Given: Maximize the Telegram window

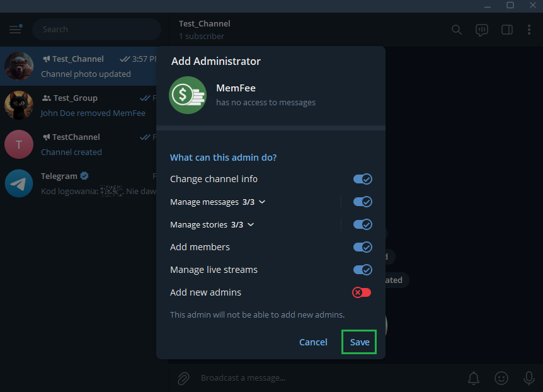Looking at the screenshot, I should pyautogui.click(x=510, y=5).
